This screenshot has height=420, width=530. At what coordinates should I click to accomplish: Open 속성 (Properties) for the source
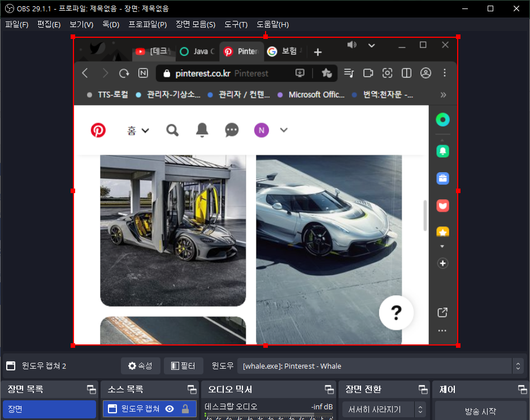(x=141, y=366)
